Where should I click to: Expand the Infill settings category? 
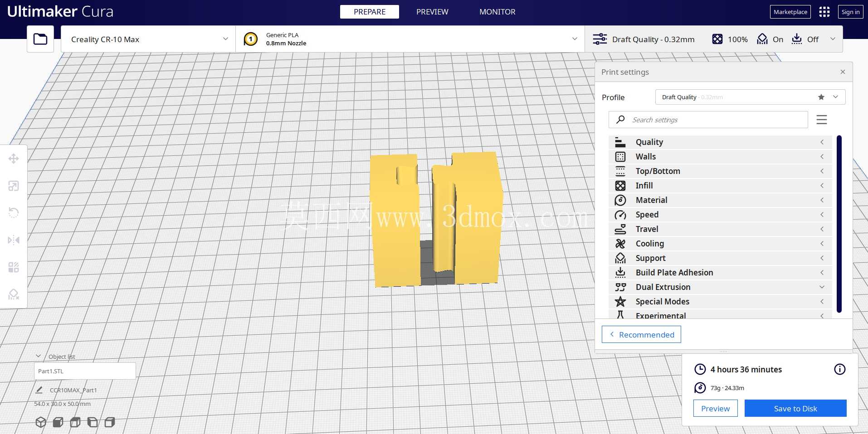[x=720, y=186]
